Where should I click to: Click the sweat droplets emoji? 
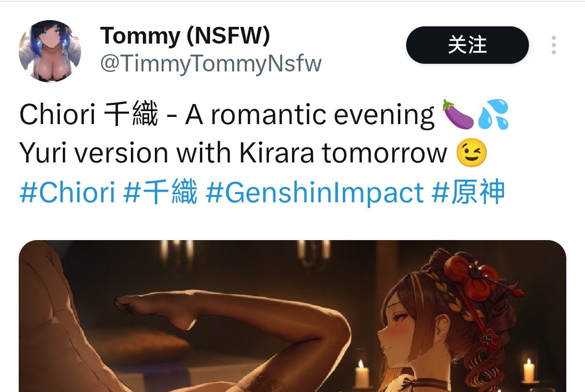pyautogui.click(x=493, y=115)
